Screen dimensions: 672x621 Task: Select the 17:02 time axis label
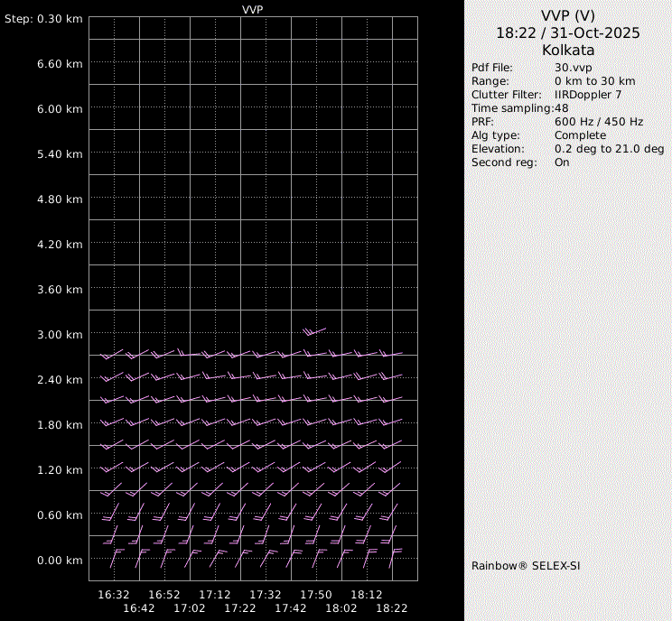[190, 608]
